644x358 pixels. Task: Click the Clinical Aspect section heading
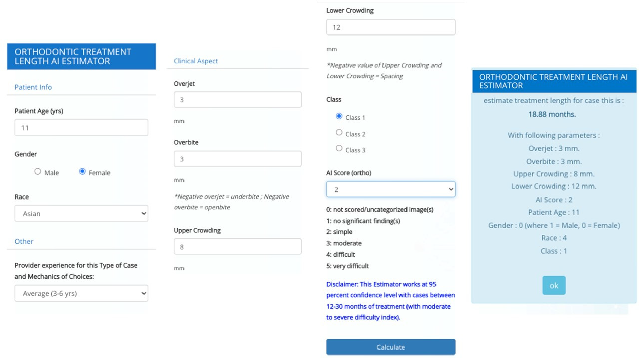(x=196, y=61)
